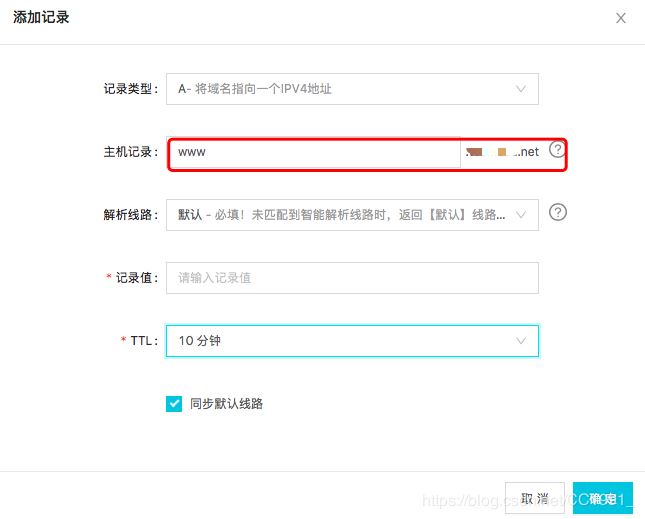Expand the 解析线路 dropdown set to 默认

340,214
